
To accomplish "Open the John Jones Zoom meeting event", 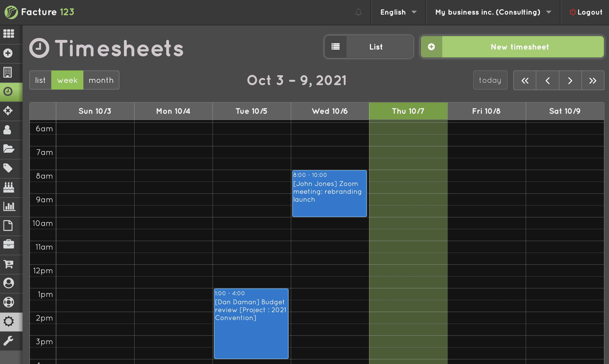I will pyautogui.click(x=330, y=193).
